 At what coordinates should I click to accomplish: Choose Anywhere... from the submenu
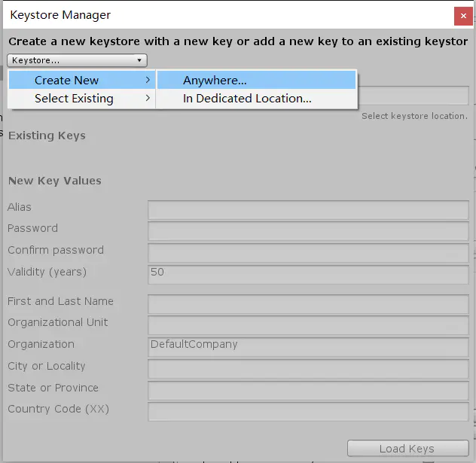pyautogui.click(x=256, y=80)
